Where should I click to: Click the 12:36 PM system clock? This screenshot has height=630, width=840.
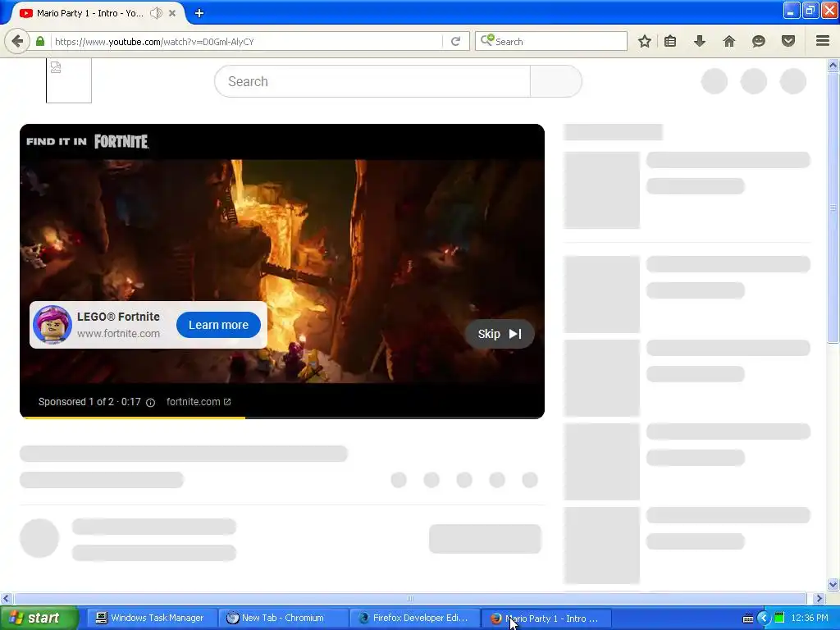pyautogui.click(x=810, y=618)
